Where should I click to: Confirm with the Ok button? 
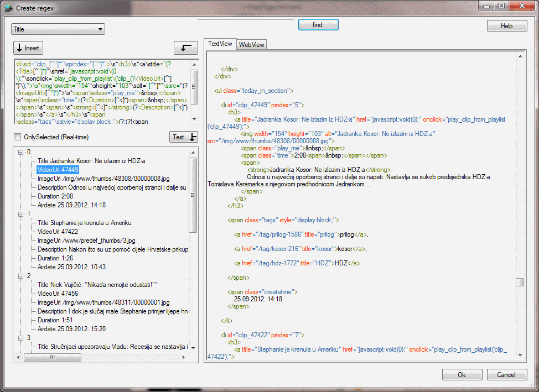click(462, 375)
